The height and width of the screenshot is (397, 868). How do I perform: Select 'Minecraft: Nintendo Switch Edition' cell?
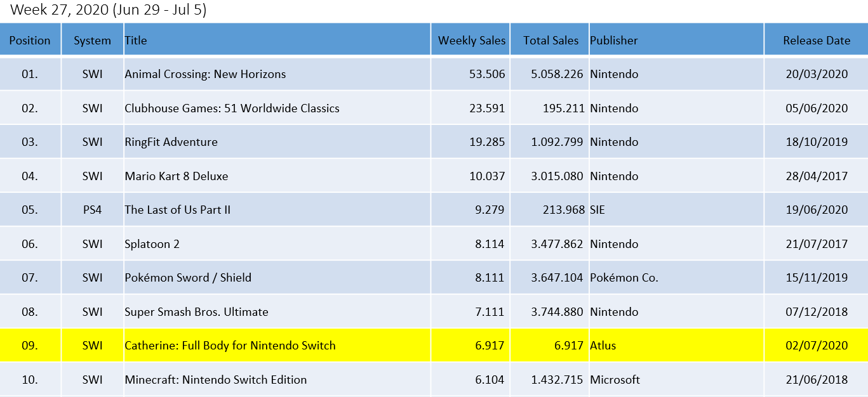[277, 379]
